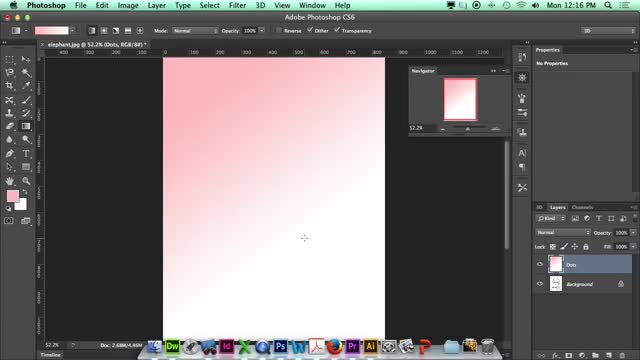The height and width of the screenshot is (360, 640).
Task: Select the Pen tool
Action: tap(9, 153)
